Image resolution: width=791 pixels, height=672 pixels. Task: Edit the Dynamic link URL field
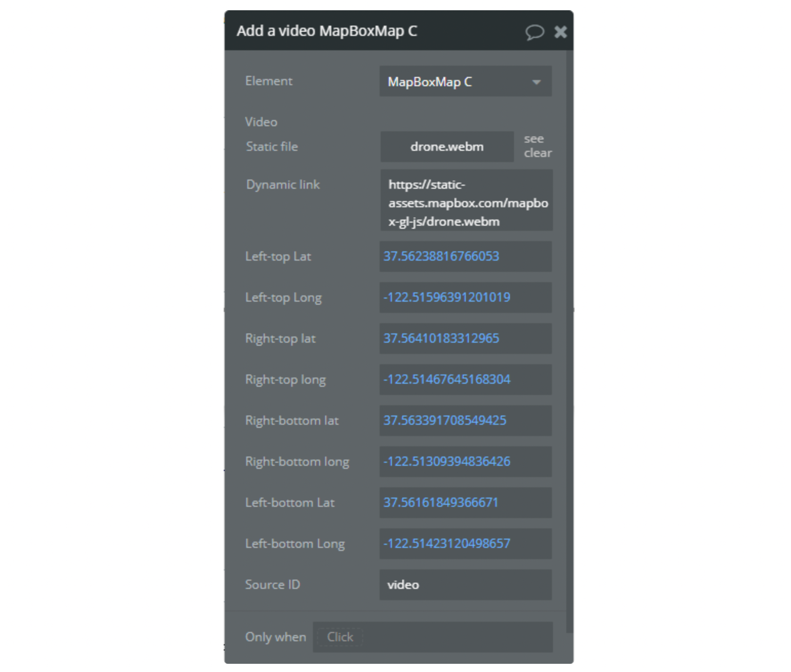click(466, 203)
